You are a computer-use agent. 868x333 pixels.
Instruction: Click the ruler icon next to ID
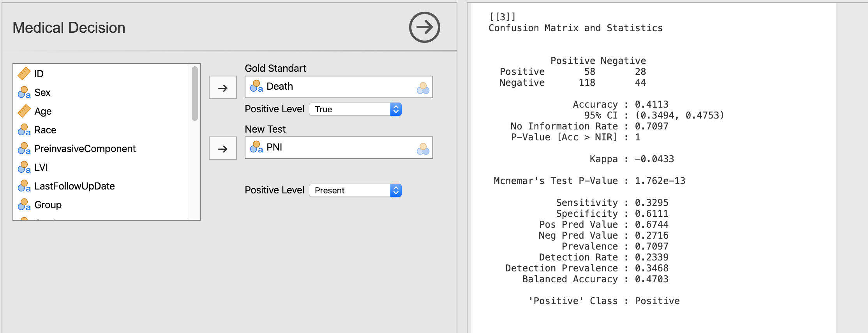click(x=24, y=73)
